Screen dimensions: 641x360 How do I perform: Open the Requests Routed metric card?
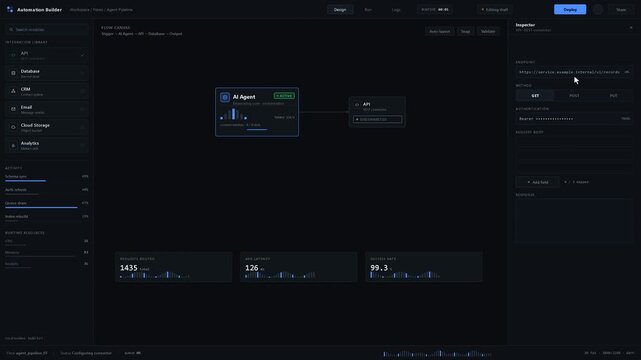(x=173, y=267)
